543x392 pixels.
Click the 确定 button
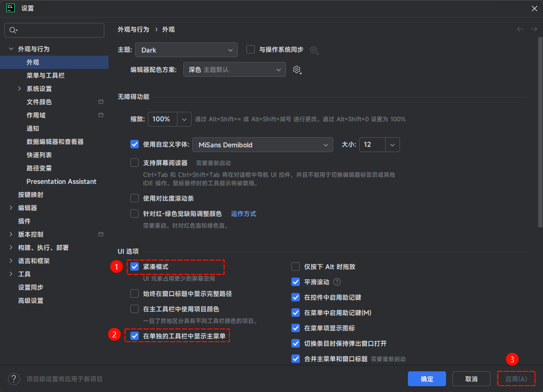426,378
